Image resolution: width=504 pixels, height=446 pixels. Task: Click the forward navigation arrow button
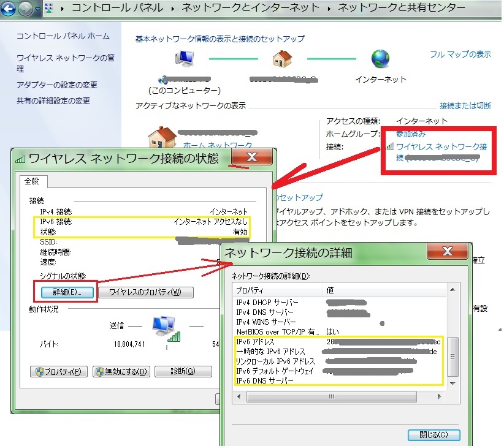tap(25, 9)
